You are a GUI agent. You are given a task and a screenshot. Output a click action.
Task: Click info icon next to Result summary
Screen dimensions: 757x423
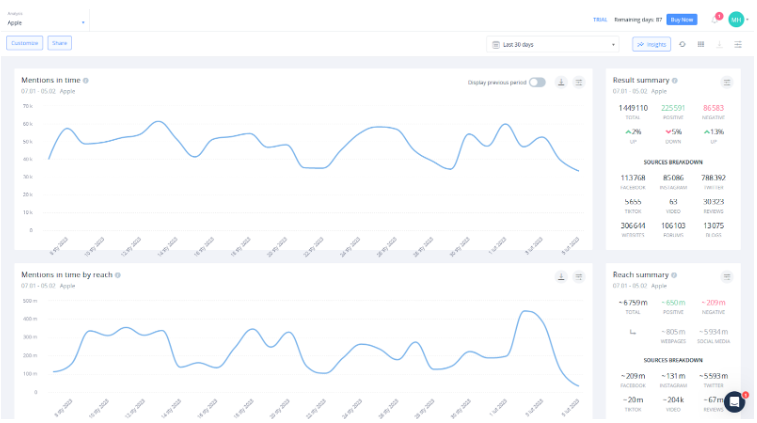pyautogui.click(x=676, y=80)
